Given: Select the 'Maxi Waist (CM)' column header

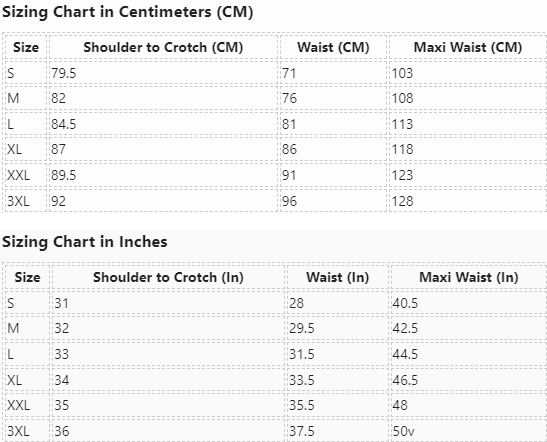Looking at the screenshot, I should coord(467,47).
